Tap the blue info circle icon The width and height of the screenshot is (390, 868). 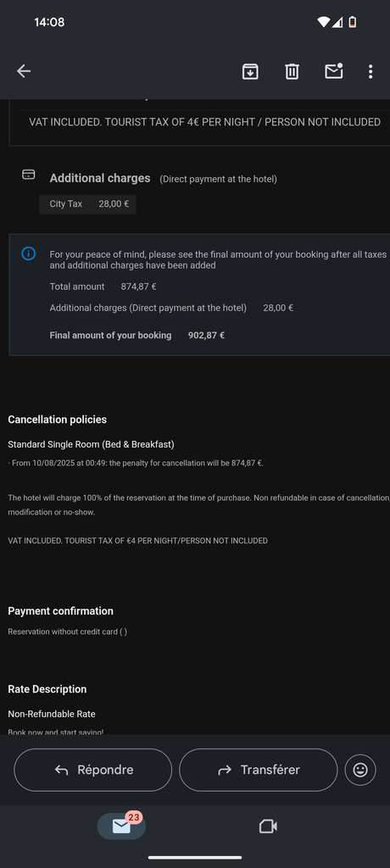tap(28, 253)
